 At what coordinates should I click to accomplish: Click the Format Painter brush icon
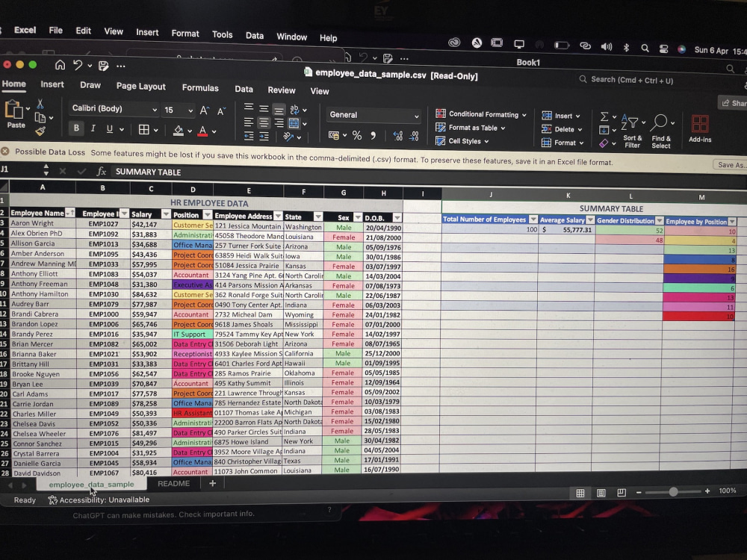point(40,131)
